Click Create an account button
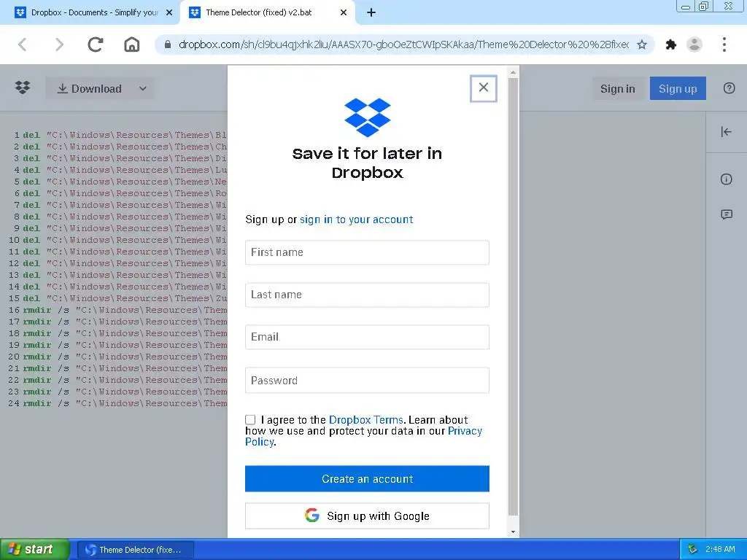The width and height of the screenshot is (747, 560). point(367,478)
